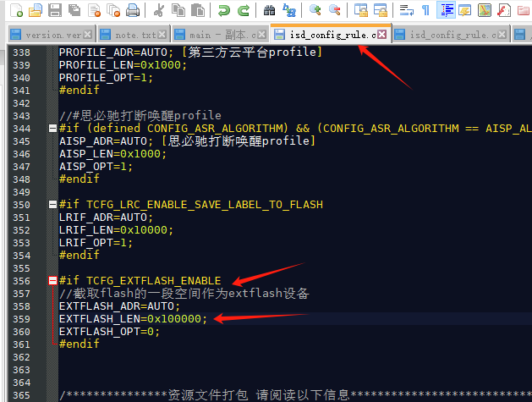Toggle synchronized vertical scrolling icon
The height and width of the screenshot is (402, 532).
(x=360, y=10)
